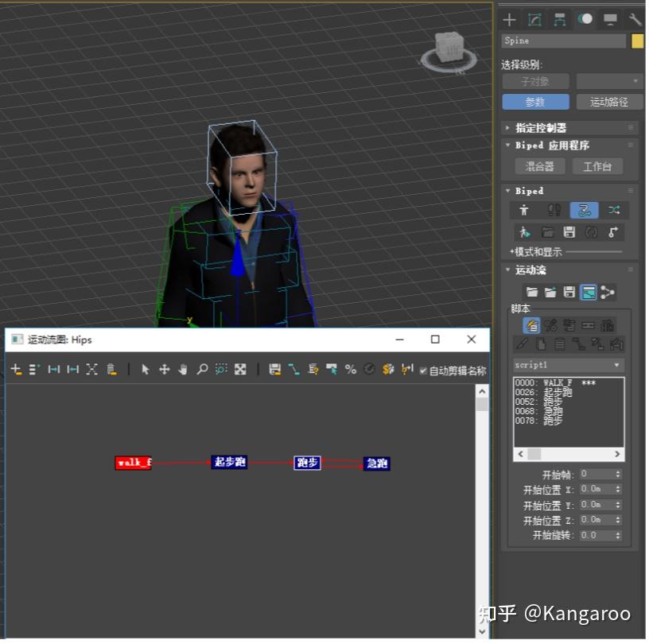Open the Utilities wrench panel tab

(635, 19)
